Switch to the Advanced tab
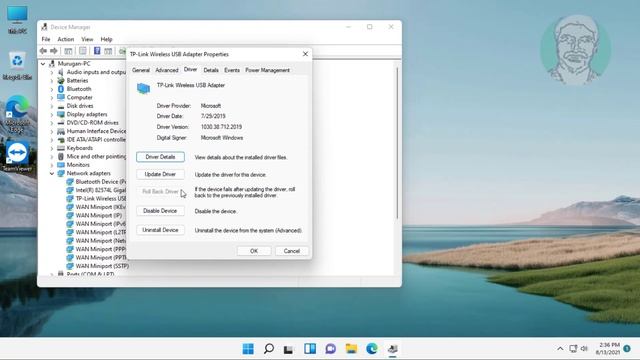The width and height of the screenshot is (640, 360). pyautogui.click(x=167, y=70)
